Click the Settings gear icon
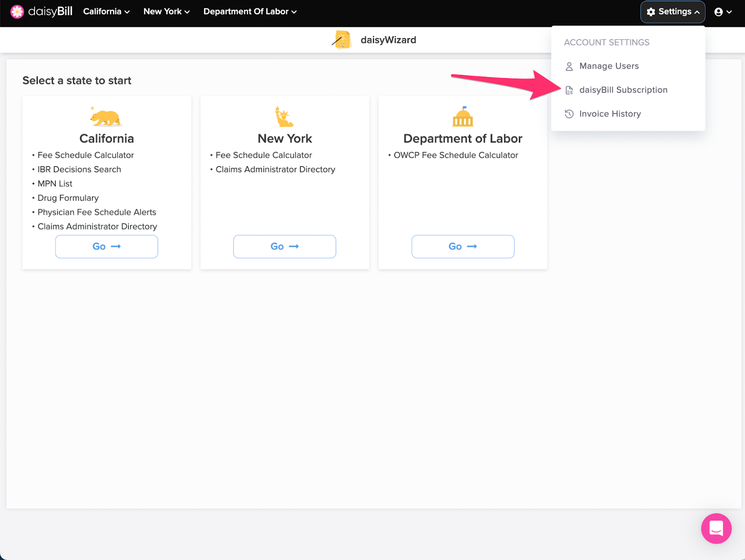The width and height of the screenshot is (745, 560). tap(651, 12)
